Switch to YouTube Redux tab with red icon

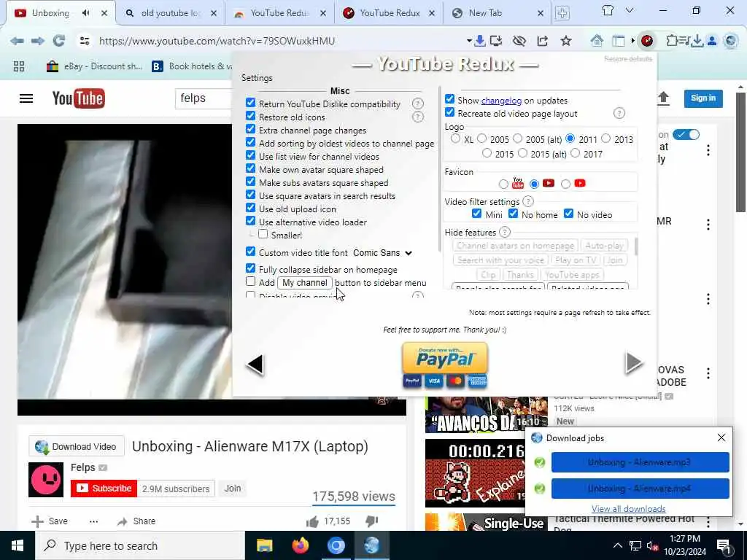[390, 13]
